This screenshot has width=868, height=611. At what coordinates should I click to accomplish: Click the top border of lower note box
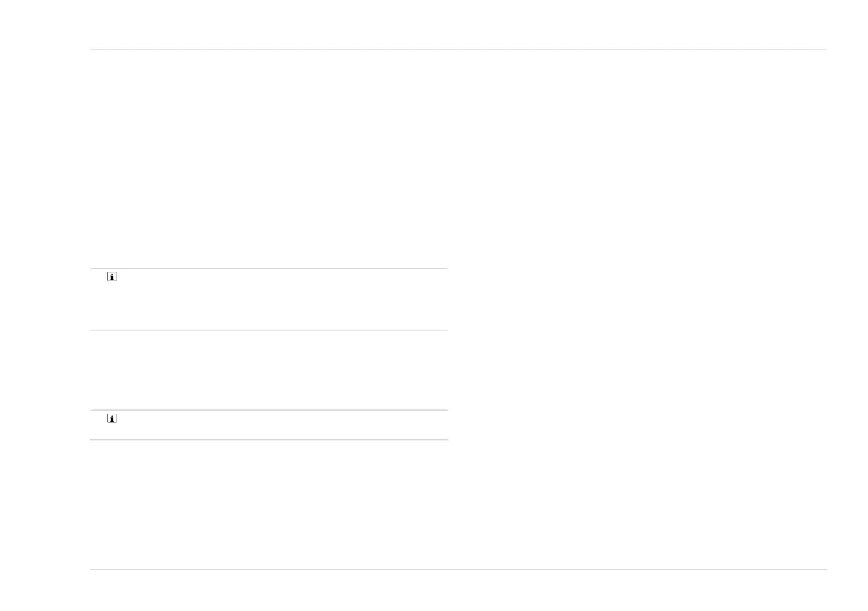tap(268, 410)
